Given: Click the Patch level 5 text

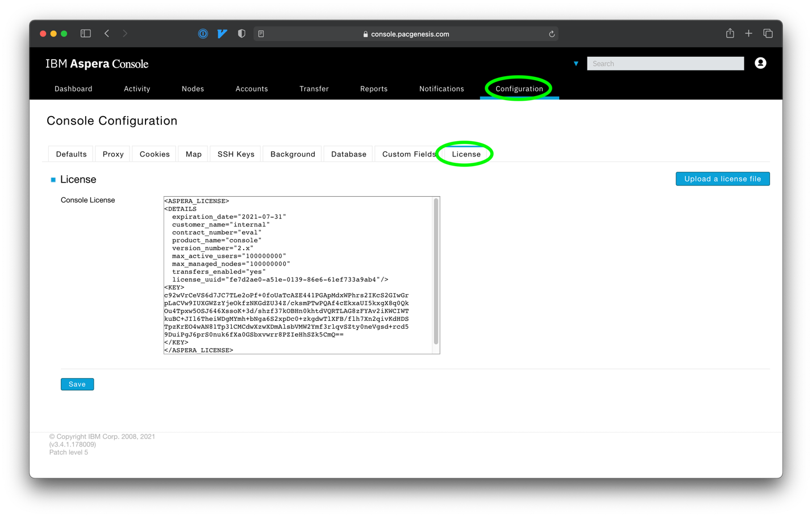Looking at the screenshot, I should coord(69,453).
